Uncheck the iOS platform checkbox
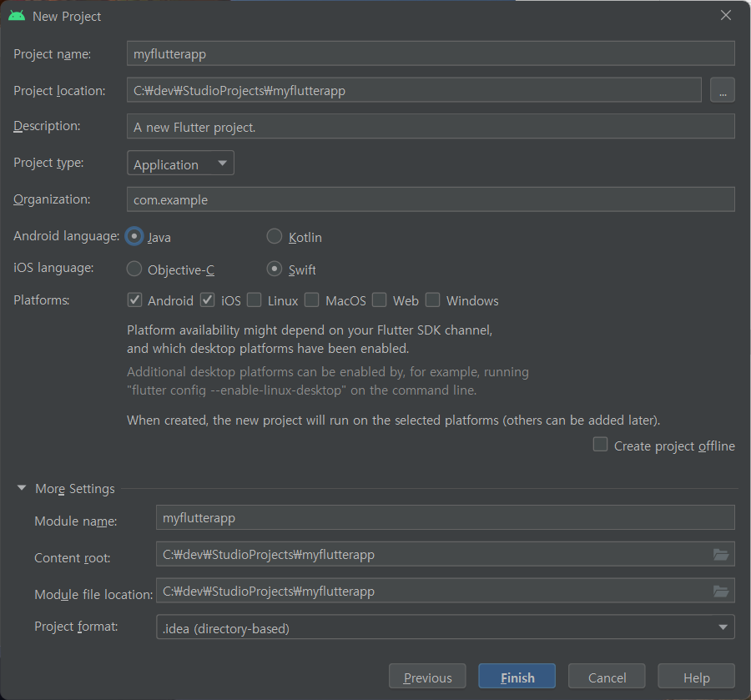 pyautogui.click(x=208, y=300)
